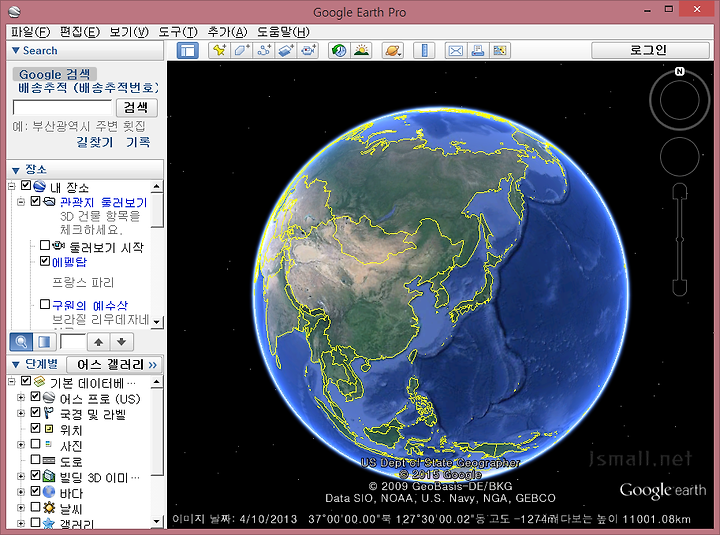Open the 보기(V) menu
720x535 pixels.
pos(129,32)
